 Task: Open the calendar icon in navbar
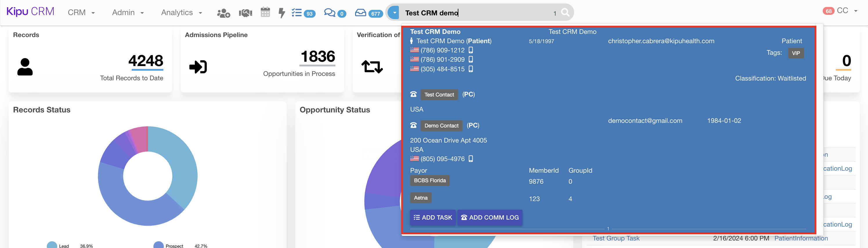265,12
